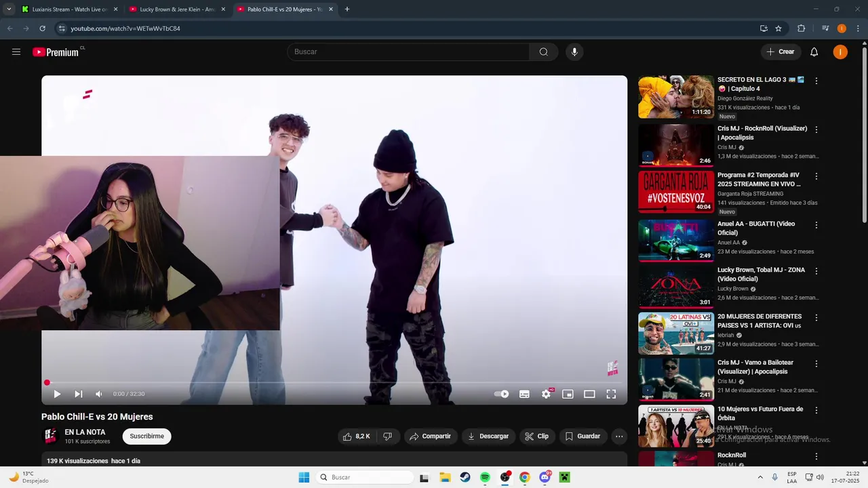Open options for Vamo a Bailotear video
This screenshot has width=868, height=488.
[x=816, y=364]
